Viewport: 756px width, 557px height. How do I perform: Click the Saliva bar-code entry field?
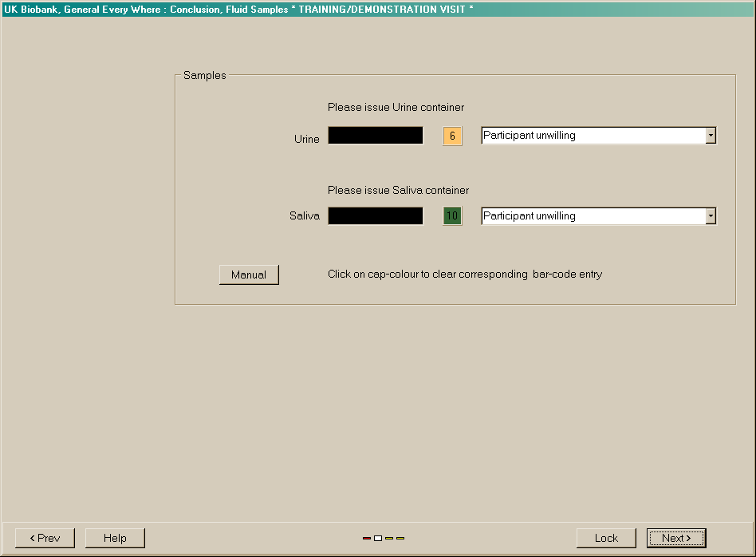click(x=376, y=216)
